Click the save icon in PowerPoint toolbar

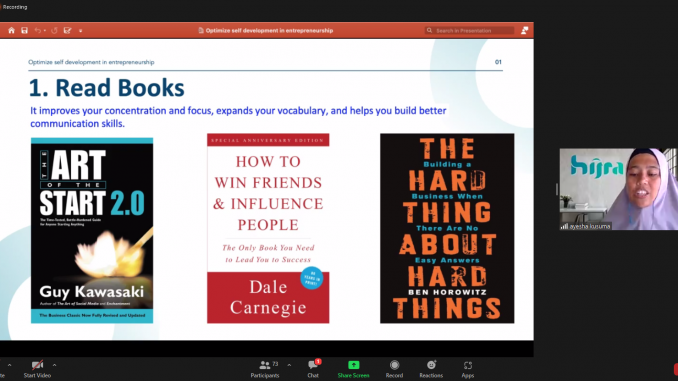(25, 30)
